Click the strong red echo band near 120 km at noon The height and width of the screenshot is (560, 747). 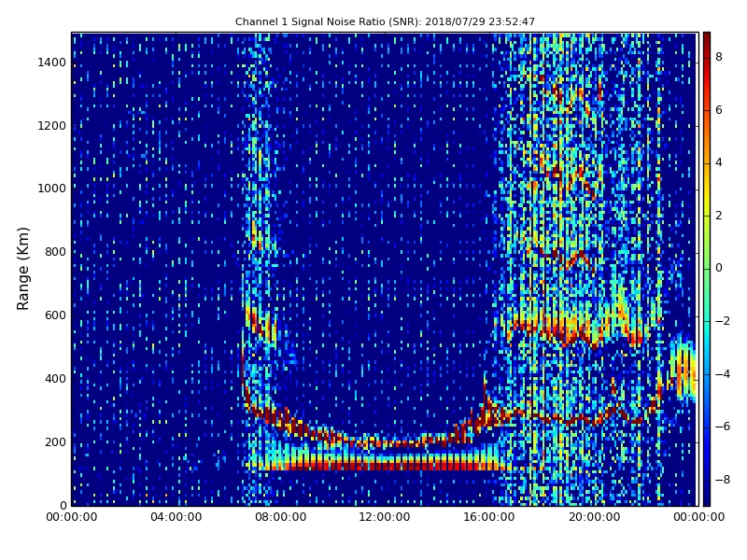385,465
